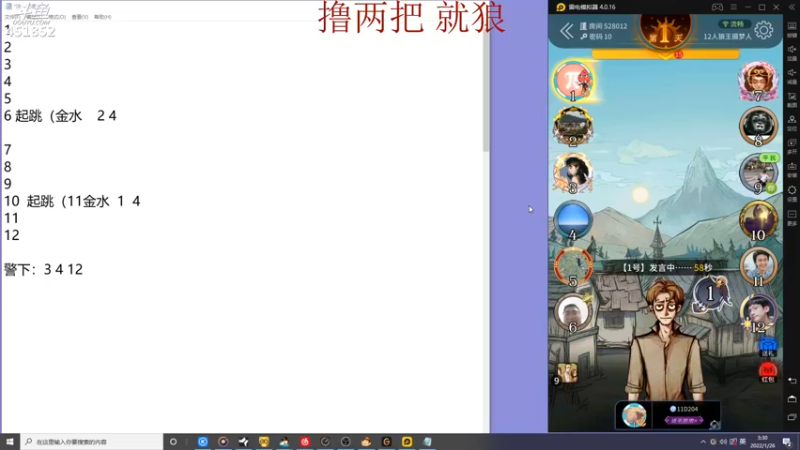Viewport: 800px width, 450px height.
Task: Click Notepad line '警下: 3 4 12'
Action: pyautogui.click(x=43, y=269)
